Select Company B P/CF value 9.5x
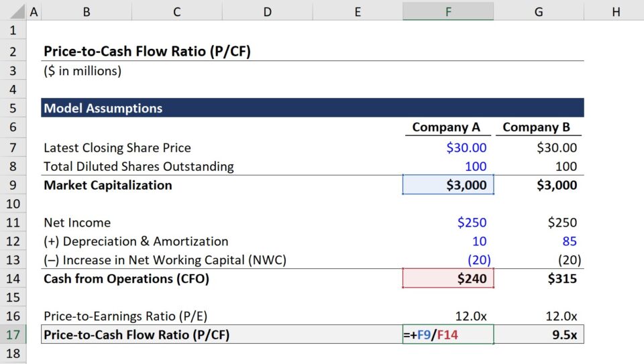The image size is (644, 364). tap(539, 335)
